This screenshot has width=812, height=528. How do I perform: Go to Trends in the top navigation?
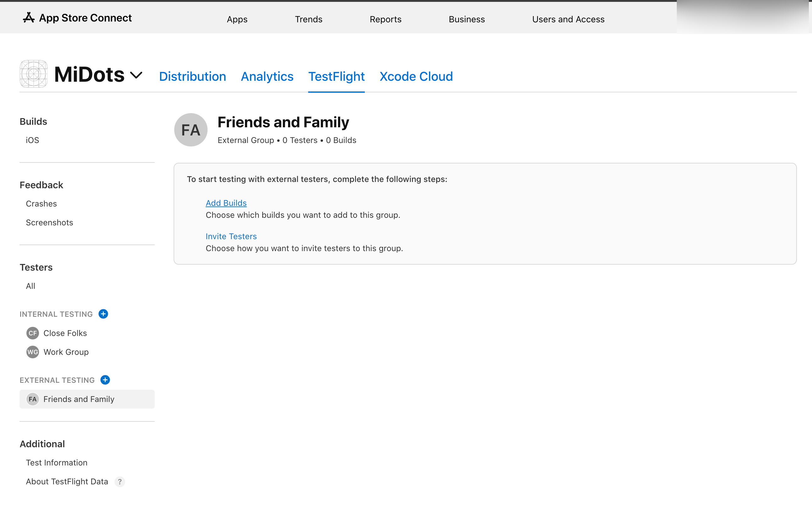point(309,19)
